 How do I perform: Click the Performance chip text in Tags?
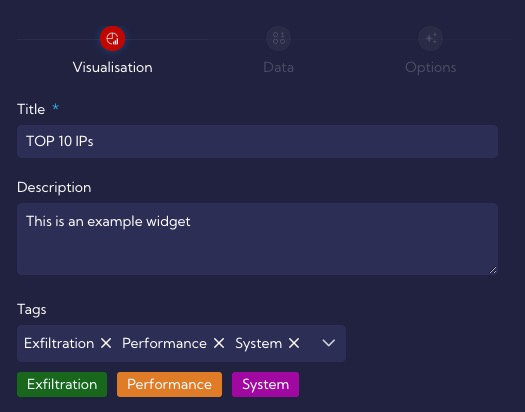pyautogui.click(x=164, y=343)
